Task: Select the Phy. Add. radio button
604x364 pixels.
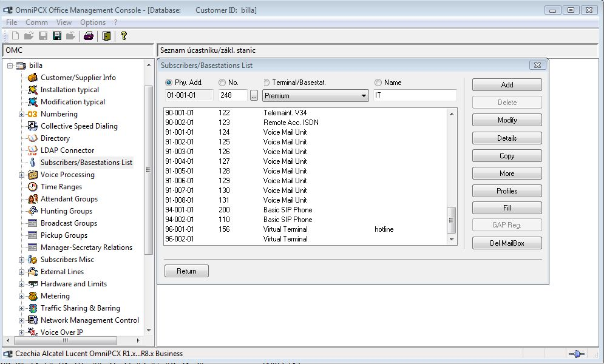Action: pos(169,83)
